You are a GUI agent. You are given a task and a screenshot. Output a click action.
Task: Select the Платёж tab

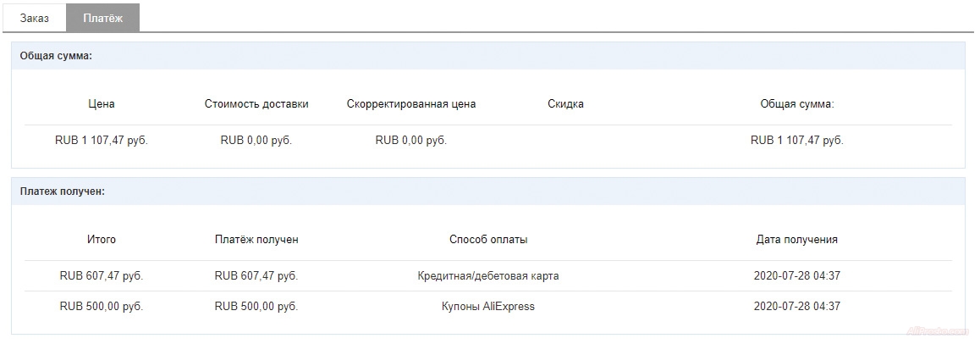pos(102,18)
